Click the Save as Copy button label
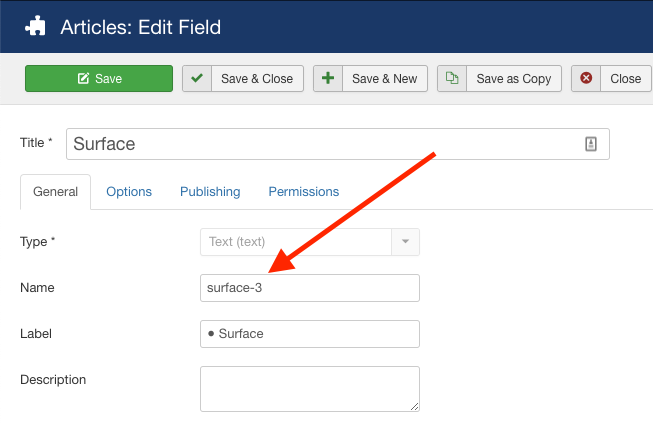 click(513, 79)
